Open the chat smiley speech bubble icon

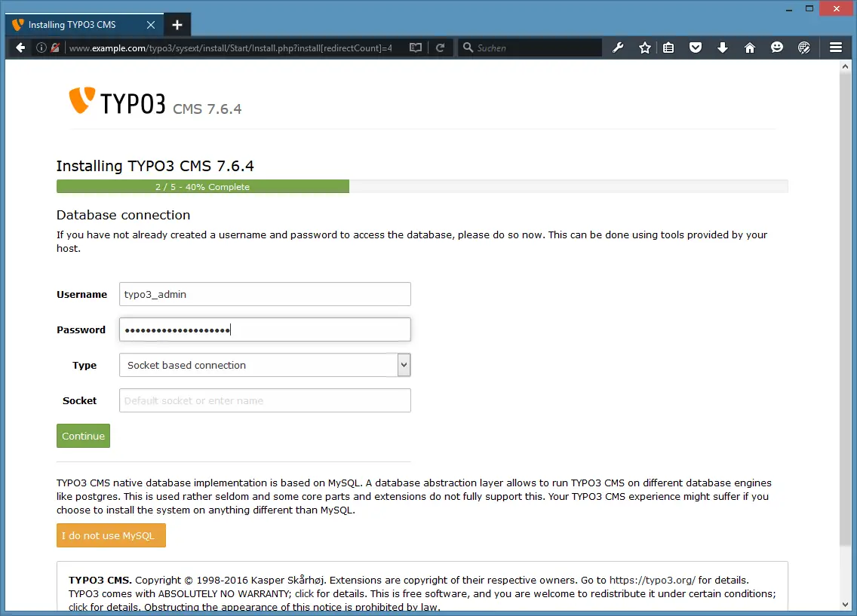coord(777,48)
